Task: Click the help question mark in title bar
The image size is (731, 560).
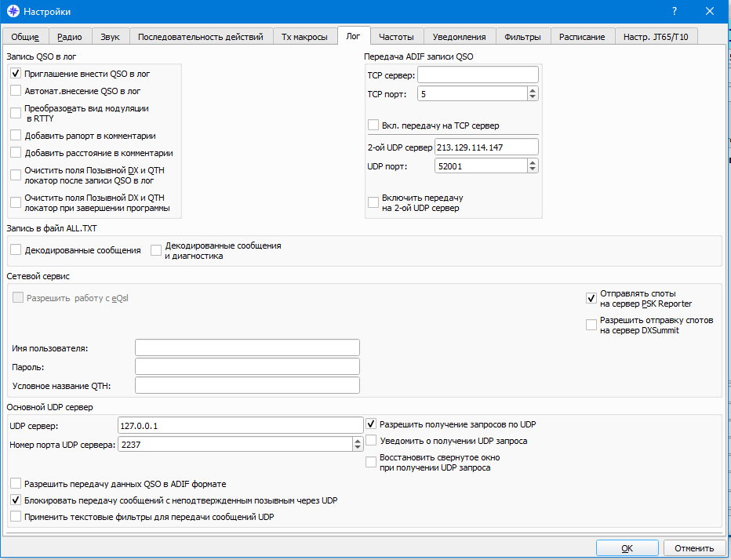Action: (x=674, y=11)
